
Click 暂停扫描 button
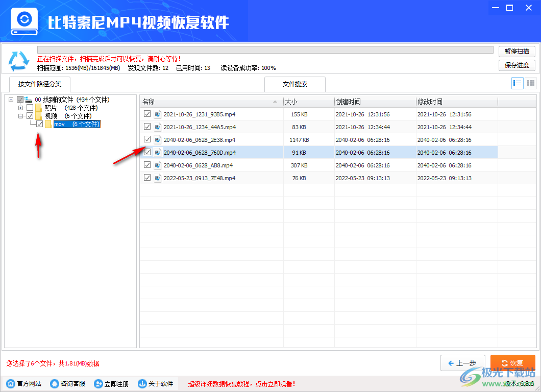pyautogui.click(x=517, y=52)
